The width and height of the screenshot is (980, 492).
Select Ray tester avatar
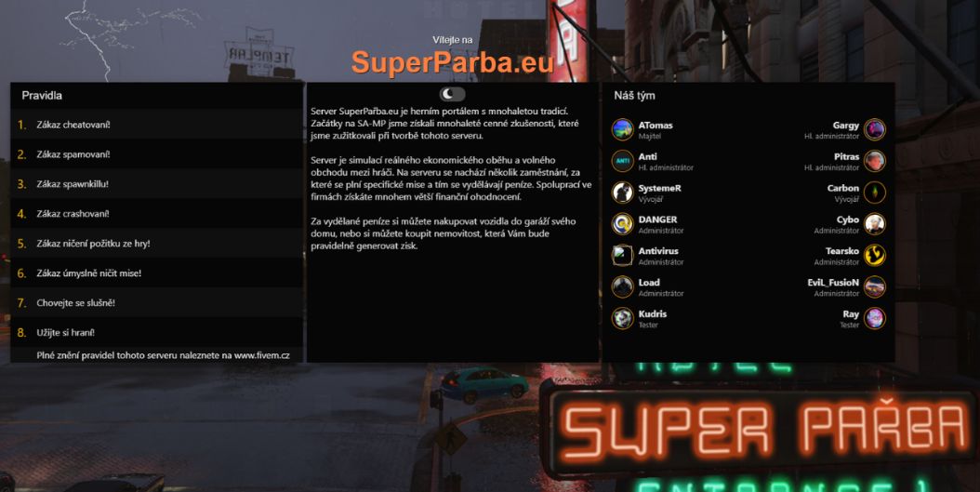[x=875, y=318]
